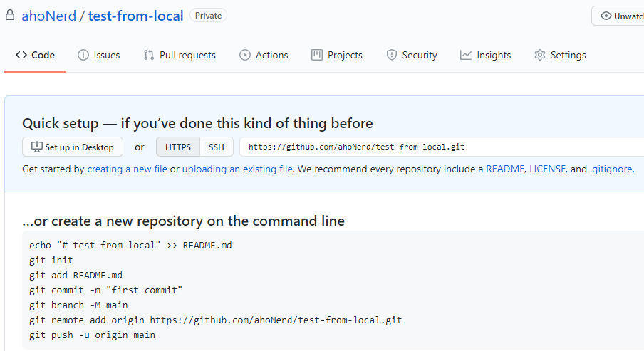Open repository Settings tab

pos(560,55)
